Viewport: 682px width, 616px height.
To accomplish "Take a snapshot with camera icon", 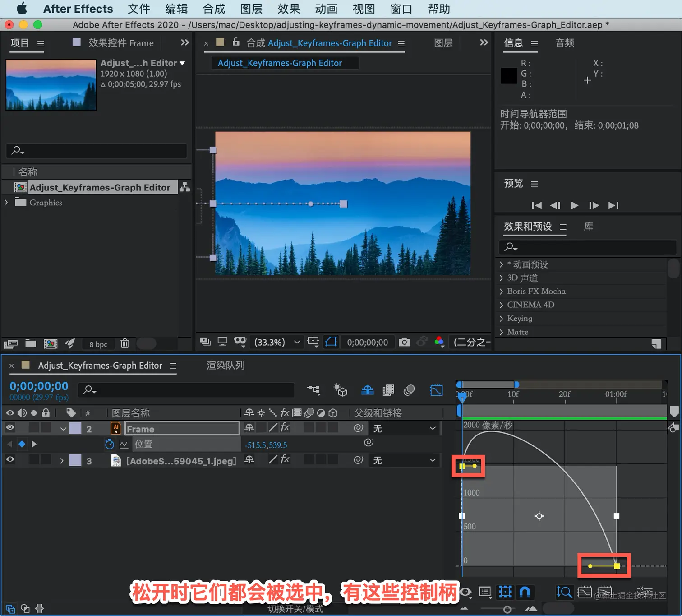I will (x=405, y=342).
